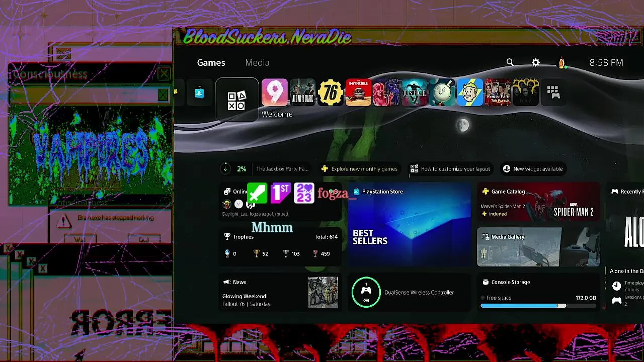Click the DualSense controller ring icon
Image resolution: width=644 pixels, height=362 pixels.
click(x=366, y=292)
